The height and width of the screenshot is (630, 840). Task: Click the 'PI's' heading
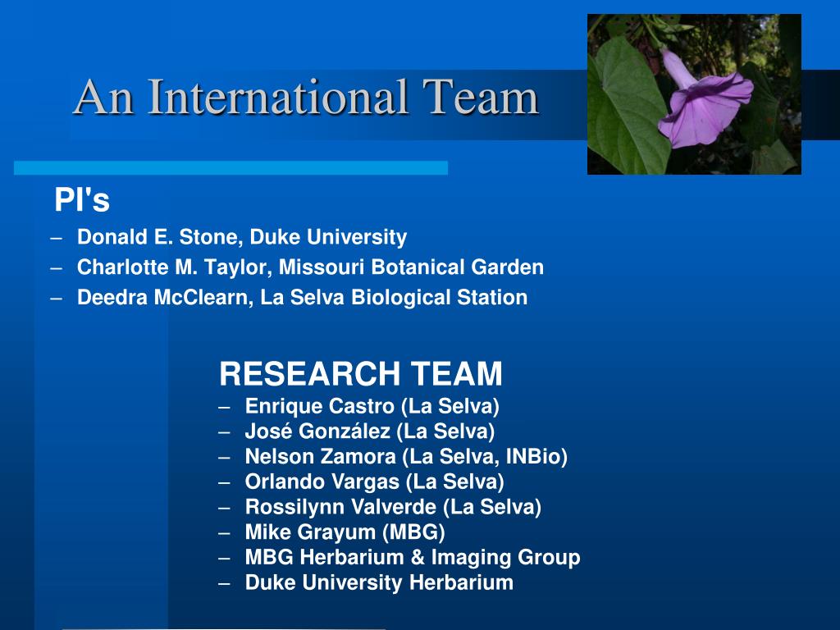82,200
